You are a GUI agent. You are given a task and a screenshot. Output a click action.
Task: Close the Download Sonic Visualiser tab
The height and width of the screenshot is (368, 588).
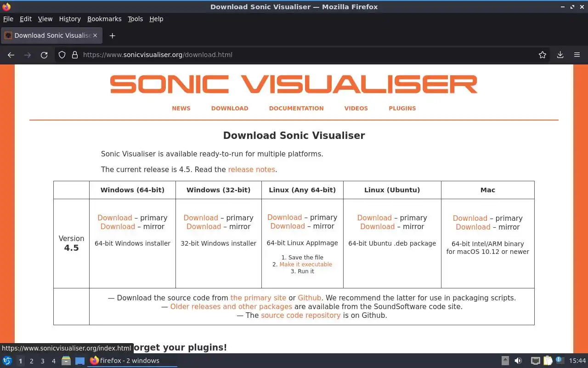coord(95,35)
